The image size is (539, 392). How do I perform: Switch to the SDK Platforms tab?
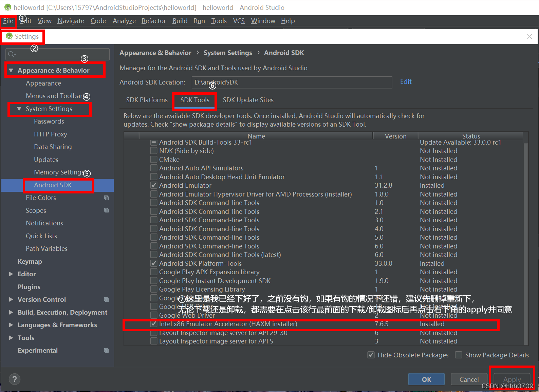pyautogui.click(x=147, y=100)
